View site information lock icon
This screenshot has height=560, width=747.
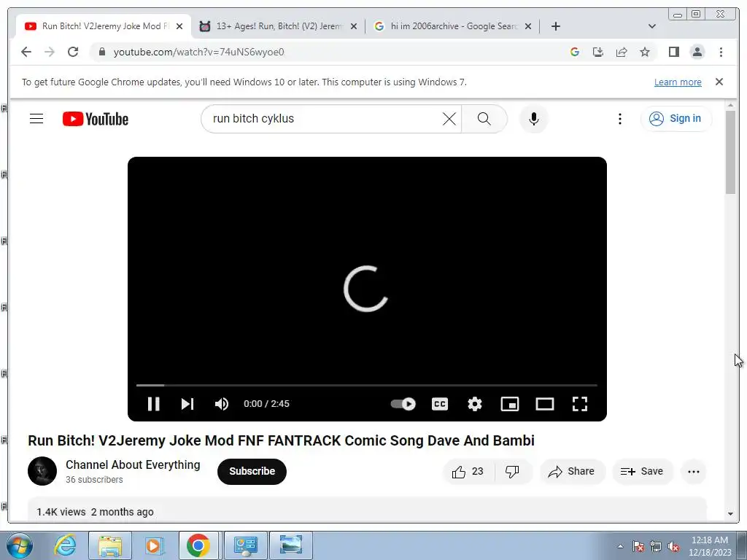pyautogui.click(x=101, y=52)
